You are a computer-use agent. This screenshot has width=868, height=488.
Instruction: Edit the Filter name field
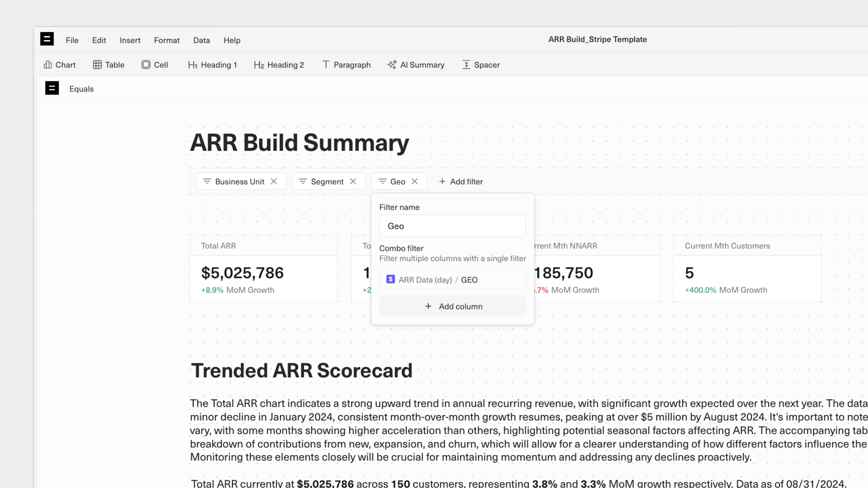(453, 226)
